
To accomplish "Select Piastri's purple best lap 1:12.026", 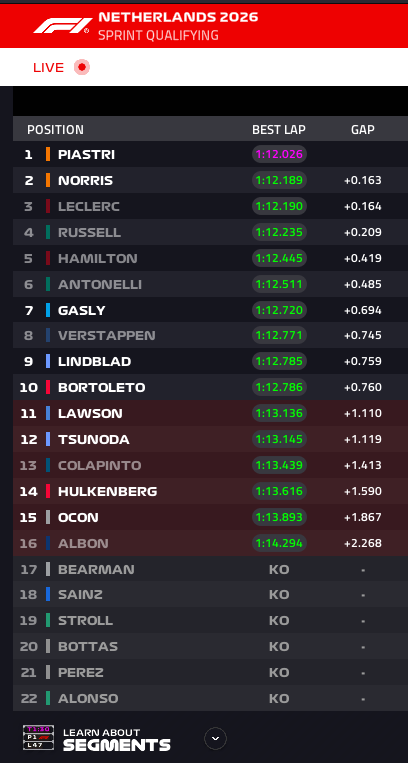I will (x=279, y=154).
